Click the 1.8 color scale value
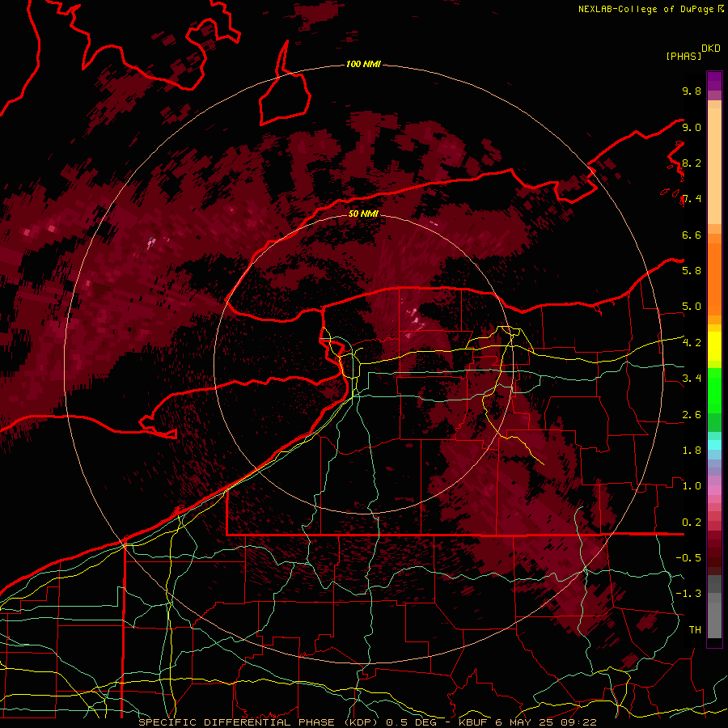728x728 pixels. (692, 451)
